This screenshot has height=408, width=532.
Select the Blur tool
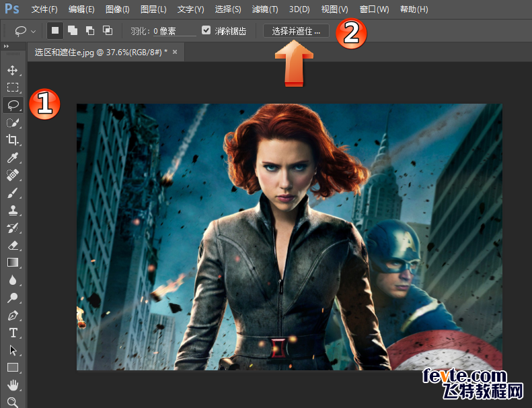tap(13, 280)
